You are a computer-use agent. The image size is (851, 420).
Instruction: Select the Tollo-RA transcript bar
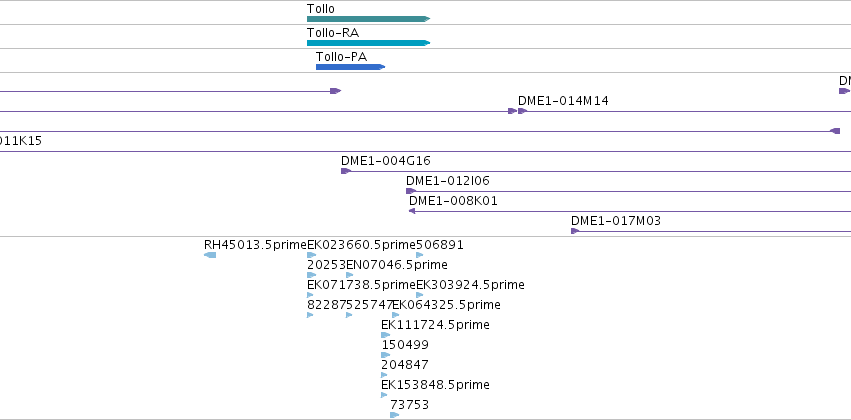point(369,43)
